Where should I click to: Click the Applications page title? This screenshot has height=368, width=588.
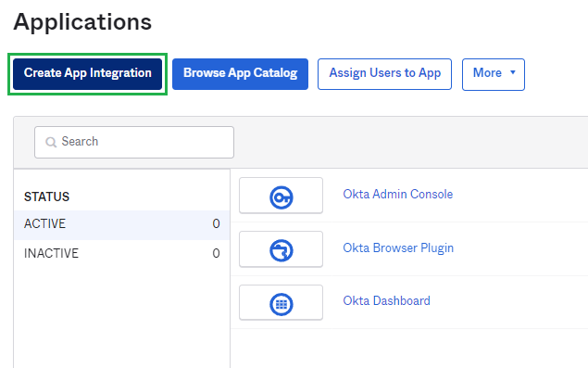pyautogui.click(x=82, y=21)
